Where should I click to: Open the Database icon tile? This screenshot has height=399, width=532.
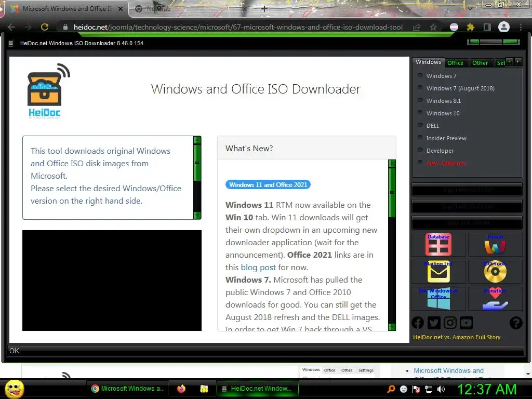click(438, 244)
